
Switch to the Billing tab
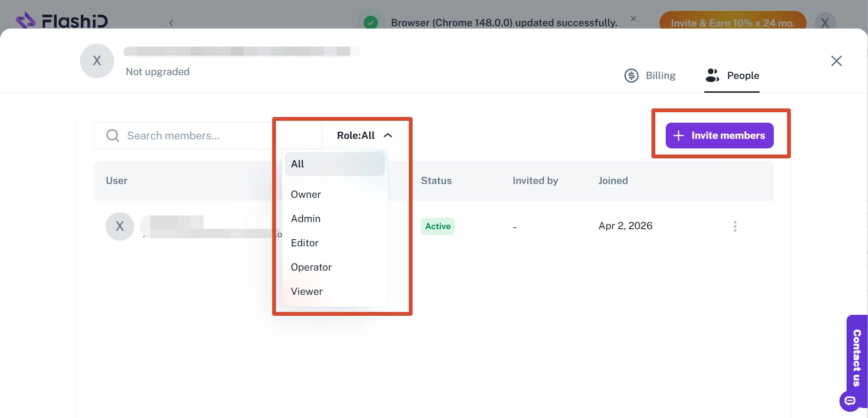pos(650,76)
